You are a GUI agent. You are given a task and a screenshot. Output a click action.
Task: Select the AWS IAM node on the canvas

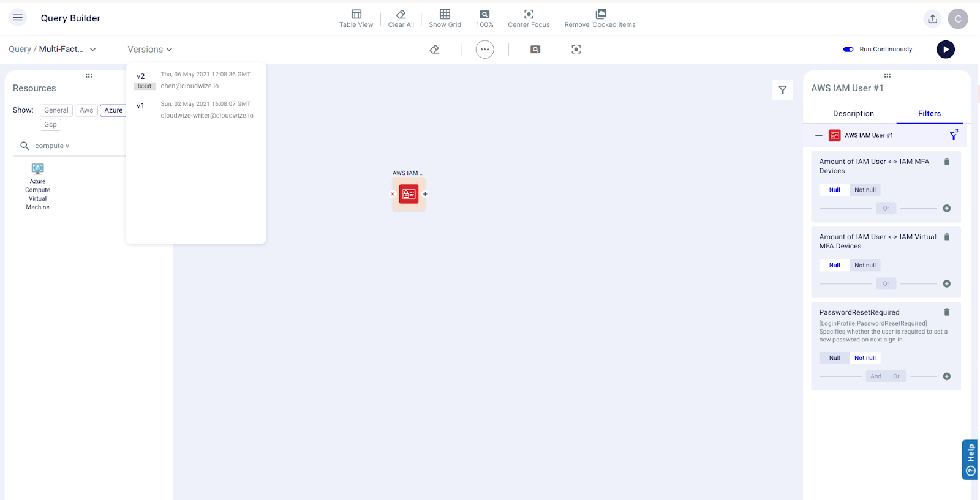(x=409, y=194)
